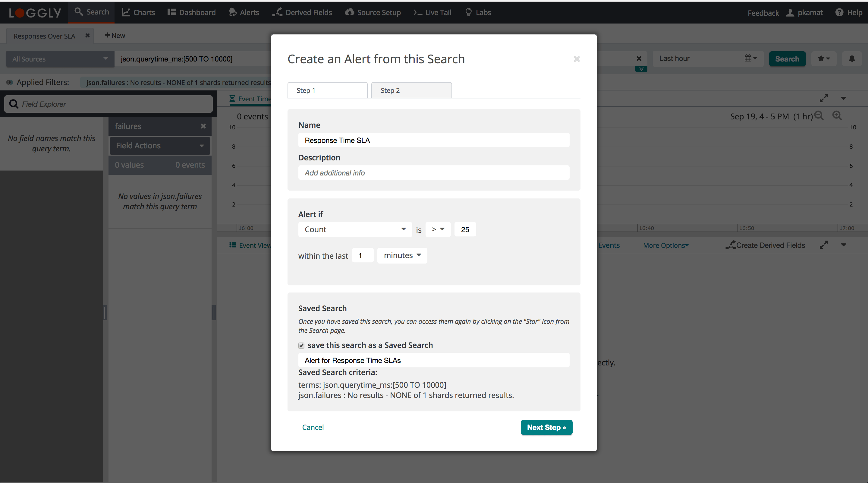
Task: Click the Next Step button
Action: coord(546,428)
